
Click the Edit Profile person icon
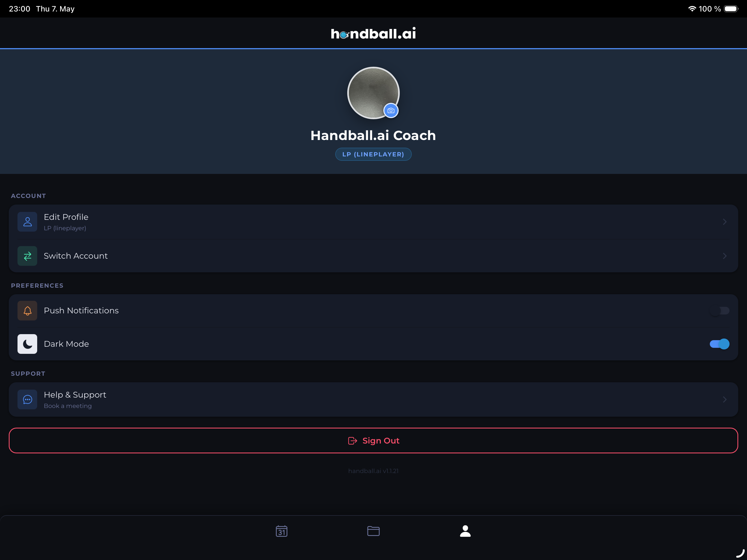[27, 222]
